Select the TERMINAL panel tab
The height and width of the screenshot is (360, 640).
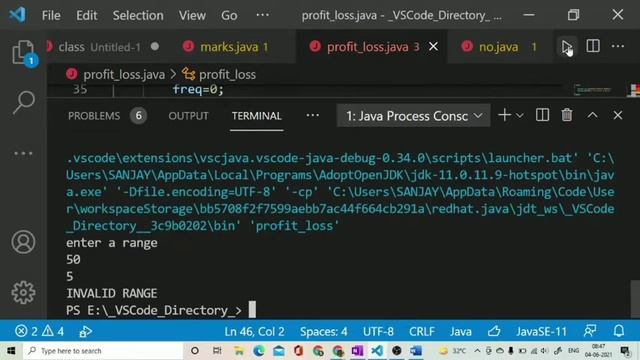(x=256, y=116)
